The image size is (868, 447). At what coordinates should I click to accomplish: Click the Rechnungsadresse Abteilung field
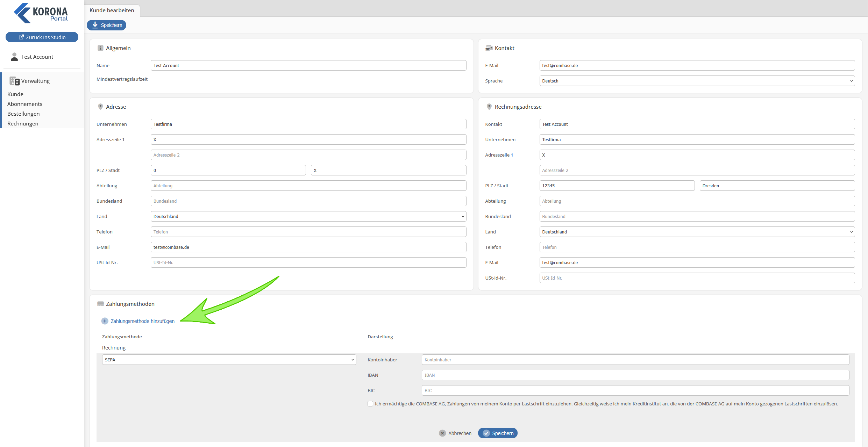(x=697, y=201)
